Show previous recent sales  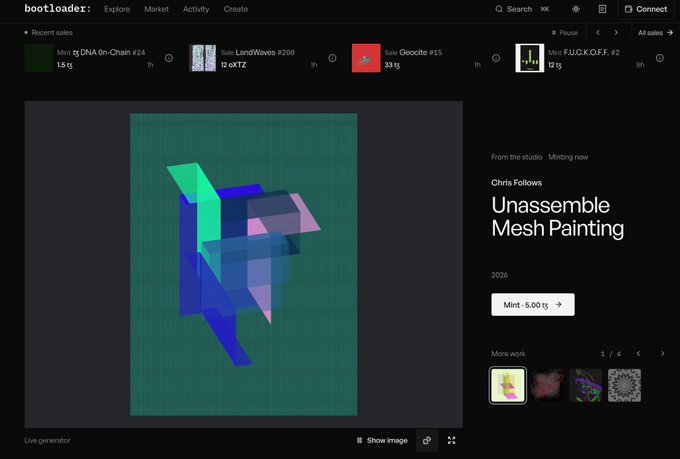pos(598,33)
